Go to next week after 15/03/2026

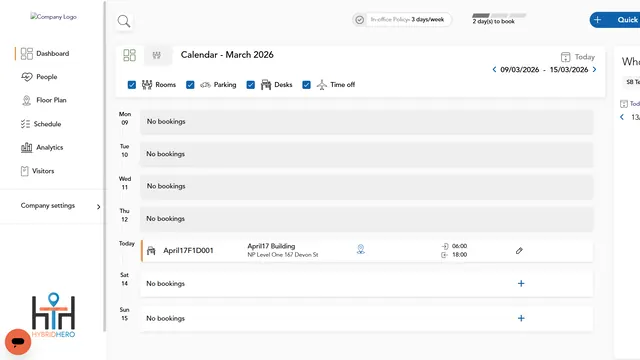(x=594, y=69)
